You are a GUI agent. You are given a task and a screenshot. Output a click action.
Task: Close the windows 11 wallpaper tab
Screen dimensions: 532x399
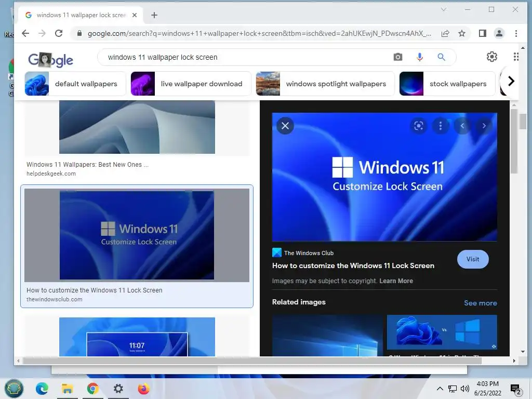coord(135,15)
